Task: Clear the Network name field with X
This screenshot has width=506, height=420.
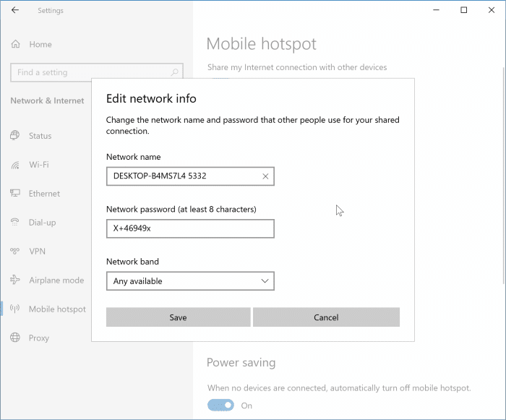Action: [x=265, y=176]
